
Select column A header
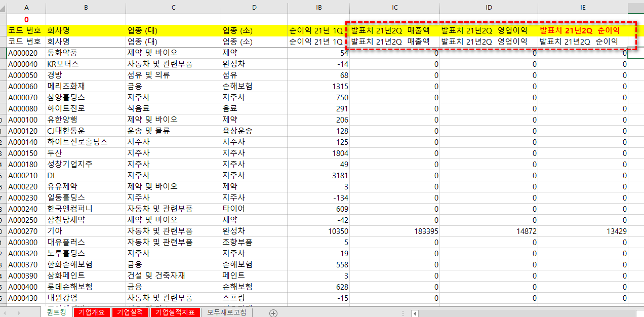(x=26, y=8)
